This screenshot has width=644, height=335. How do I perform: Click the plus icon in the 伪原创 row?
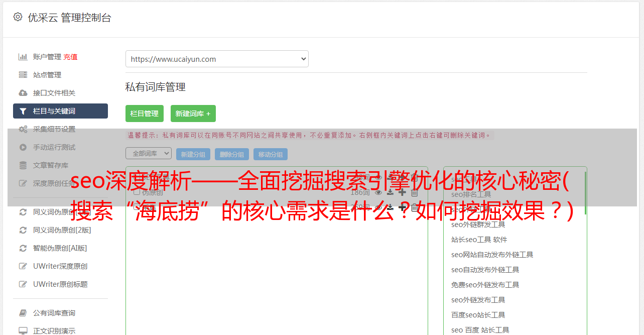[402, 192]
